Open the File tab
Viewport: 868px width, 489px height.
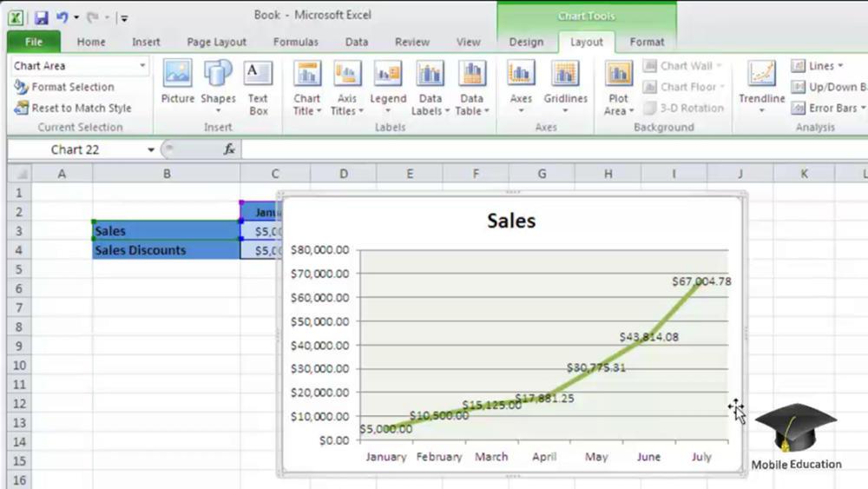(x=34, y=42)
